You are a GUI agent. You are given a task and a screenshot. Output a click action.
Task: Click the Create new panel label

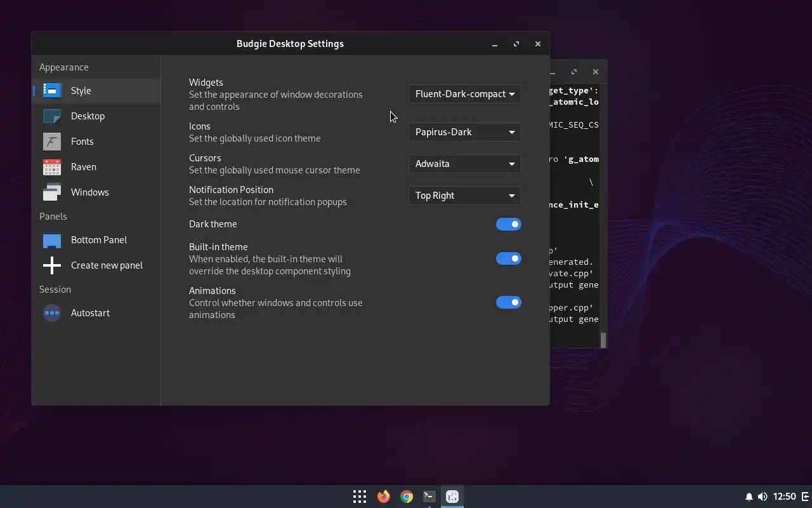[x=107, y=265]
